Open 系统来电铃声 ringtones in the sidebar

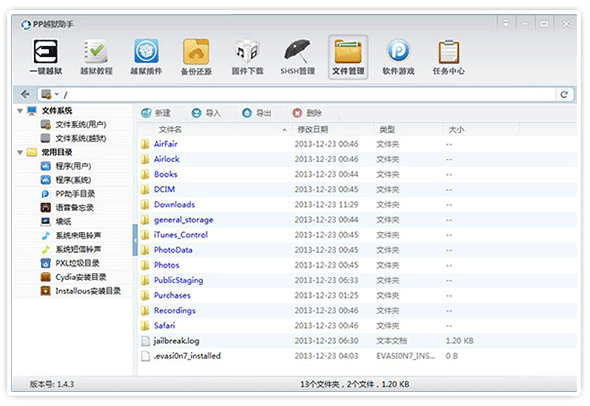tap(71, 236)
